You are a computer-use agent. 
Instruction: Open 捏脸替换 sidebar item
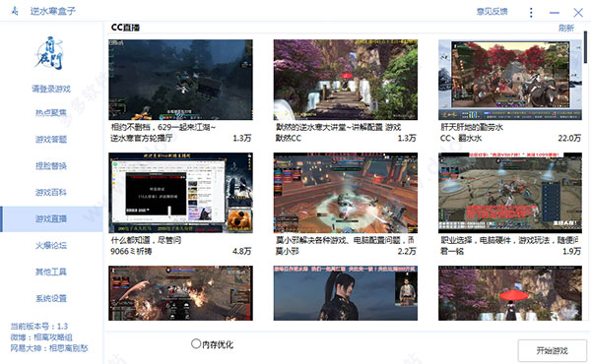51,165
